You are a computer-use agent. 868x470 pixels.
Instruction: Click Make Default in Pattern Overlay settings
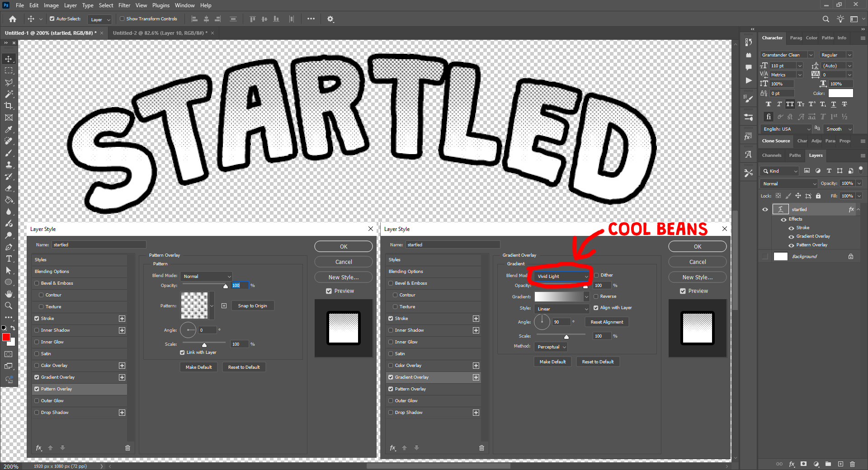pos(198,367)
